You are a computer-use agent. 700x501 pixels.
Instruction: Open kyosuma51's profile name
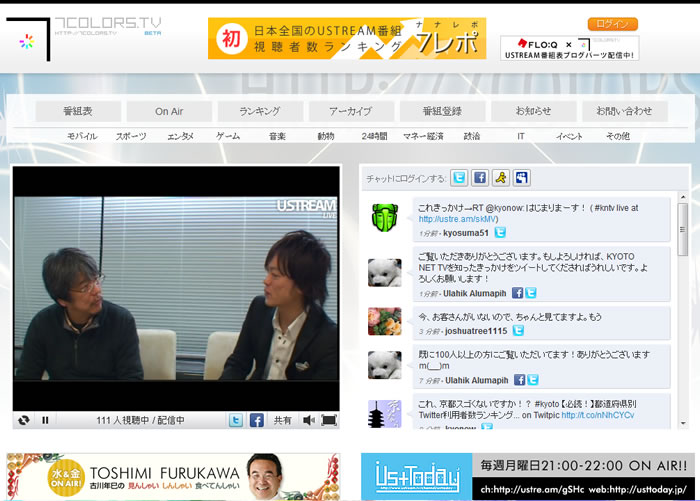click(x=466, y=233)
